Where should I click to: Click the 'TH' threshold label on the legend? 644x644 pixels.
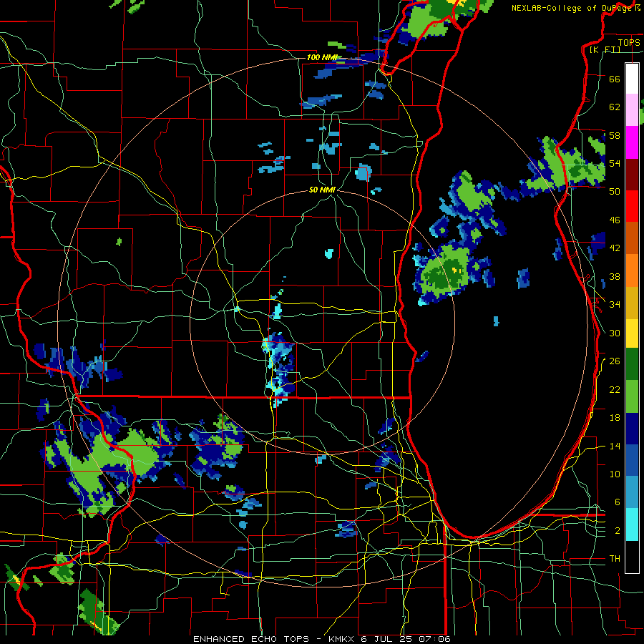coord(615,559)
